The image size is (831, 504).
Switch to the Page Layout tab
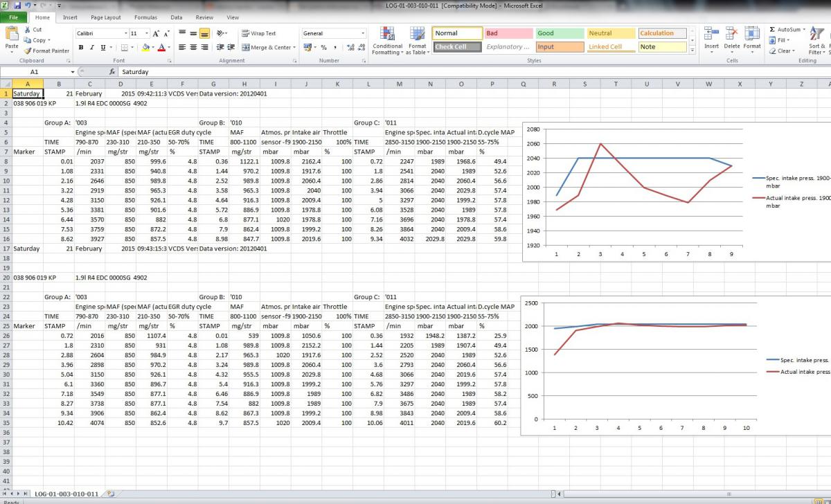tap(105, 17)
